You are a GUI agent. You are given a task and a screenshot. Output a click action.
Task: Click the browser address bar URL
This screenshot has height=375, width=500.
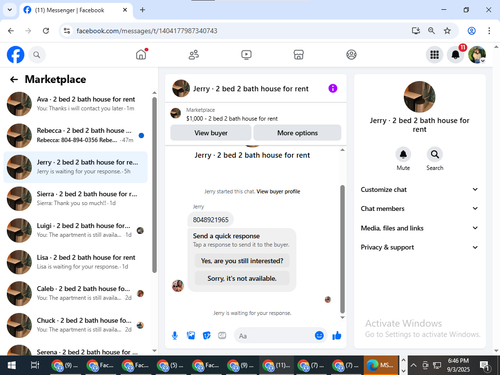click(x=147, y=31)
